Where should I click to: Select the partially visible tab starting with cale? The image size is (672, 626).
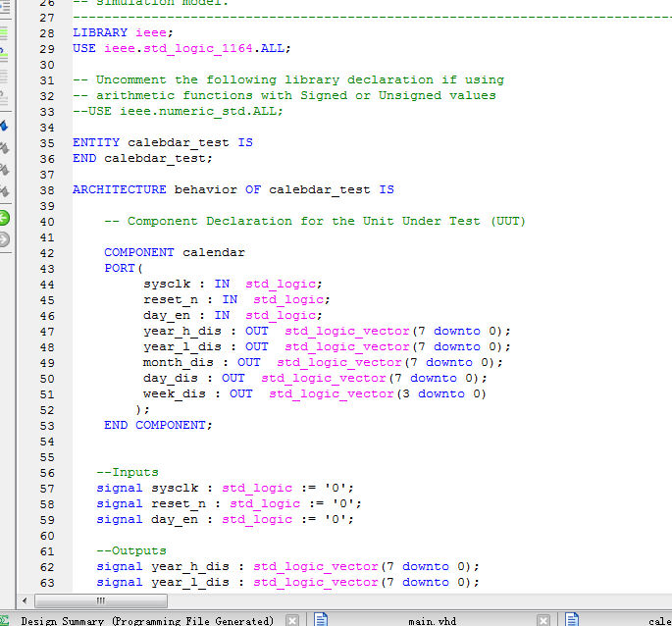(x=659, y=620)
